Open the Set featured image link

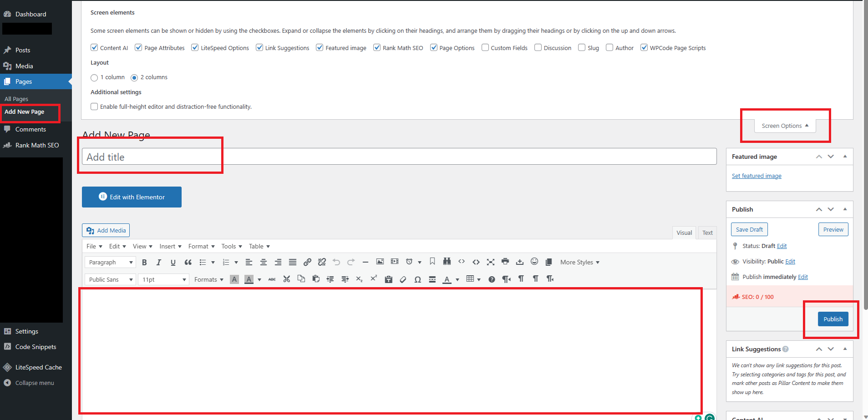tap(756, 176)
